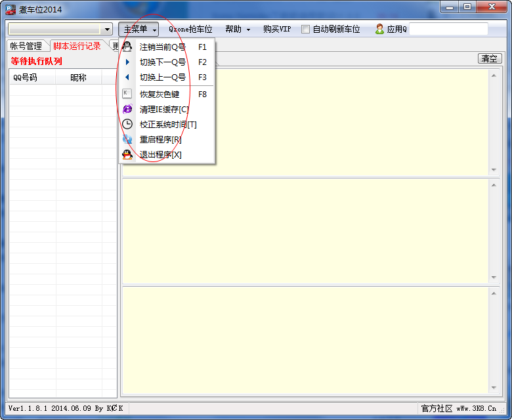
Task: Click the 购买VIP toolbar button
Action: [x=277, y=29]
